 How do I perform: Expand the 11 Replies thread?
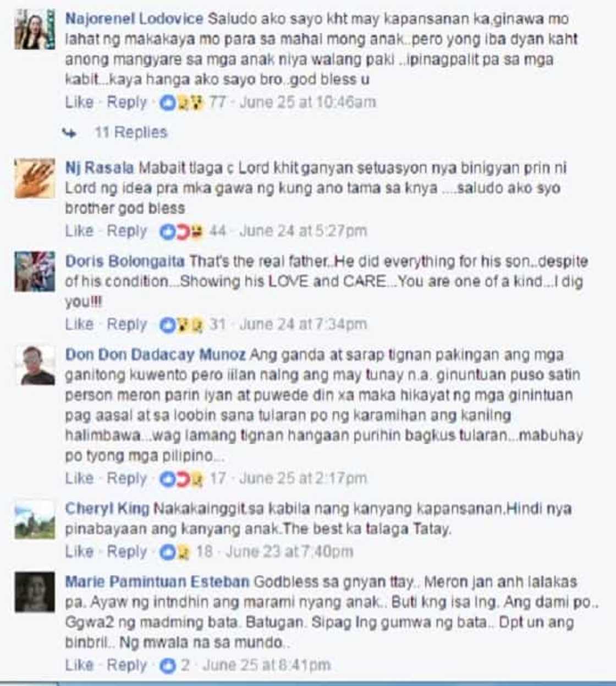pyautogui.click(x=130, y=133)
